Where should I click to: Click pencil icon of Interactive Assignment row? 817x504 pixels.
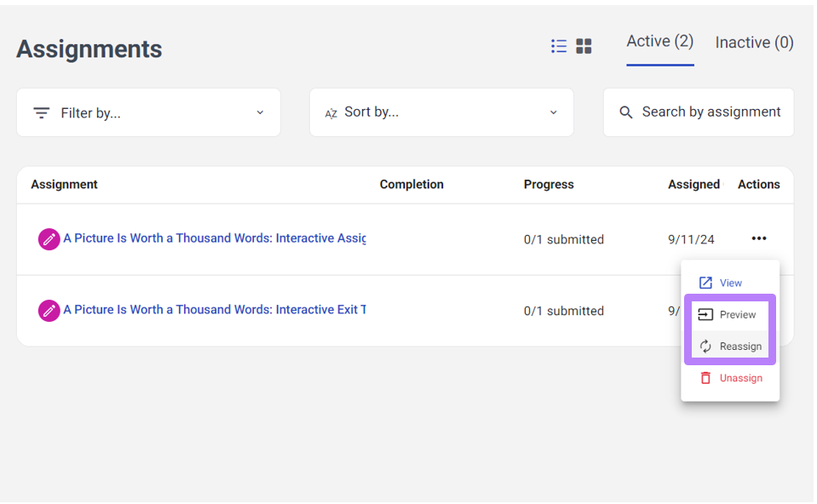(x=49, y=239)
